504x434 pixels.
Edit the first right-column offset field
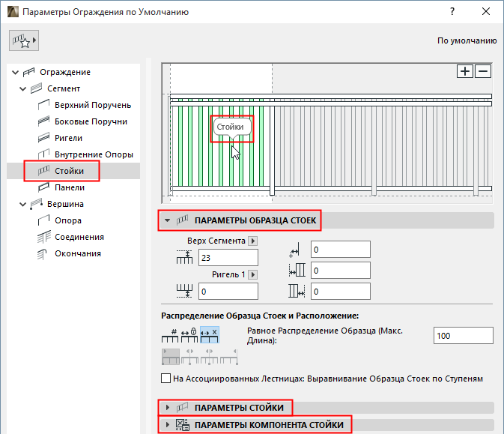click(x=341, y=250)
